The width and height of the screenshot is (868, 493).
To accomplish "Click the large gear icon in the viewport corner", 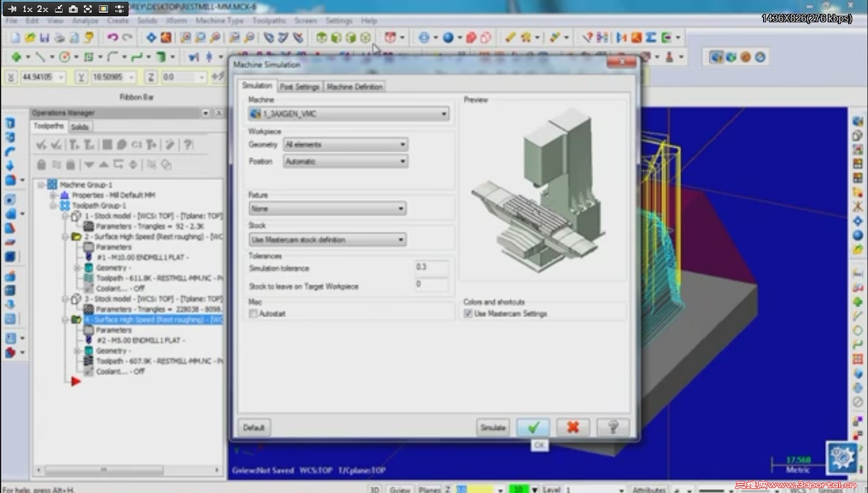I will click(x=842, y=457).
